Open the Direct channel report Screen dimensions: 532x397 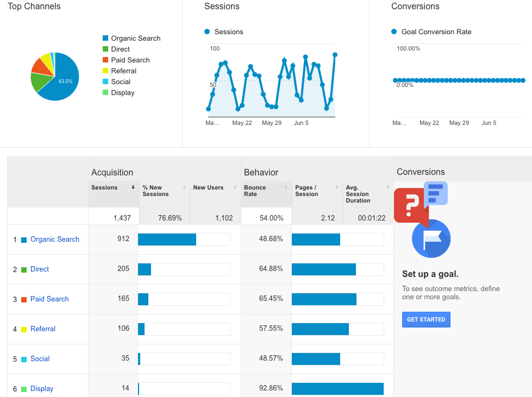tap(39, 269)
